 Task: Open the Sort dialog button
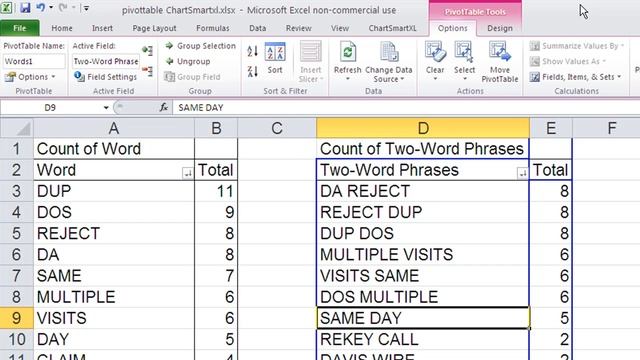point(275,58)
